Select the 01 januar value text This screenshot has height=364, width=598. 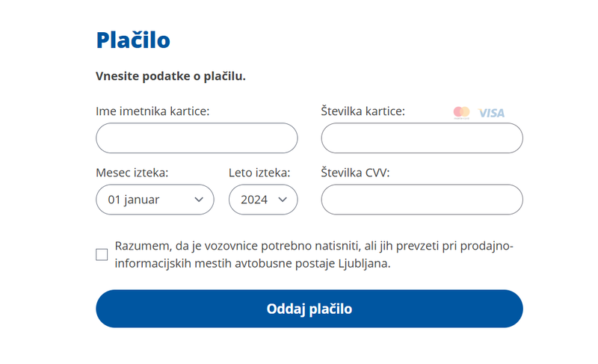pyautogui.click(x=134, y=200)
